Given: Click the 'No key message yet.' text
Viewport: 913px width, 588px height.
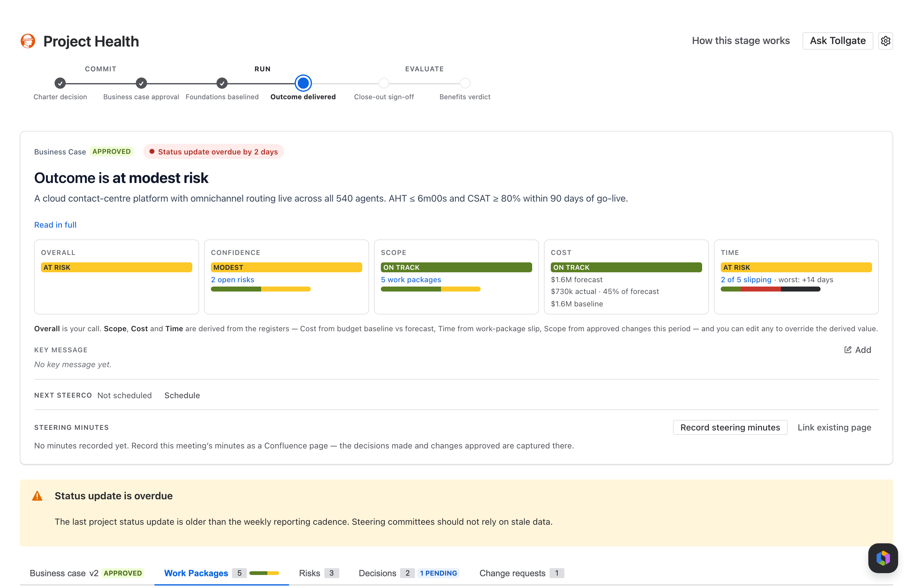Looking at the screenshot, I should (x=73, y=365).
